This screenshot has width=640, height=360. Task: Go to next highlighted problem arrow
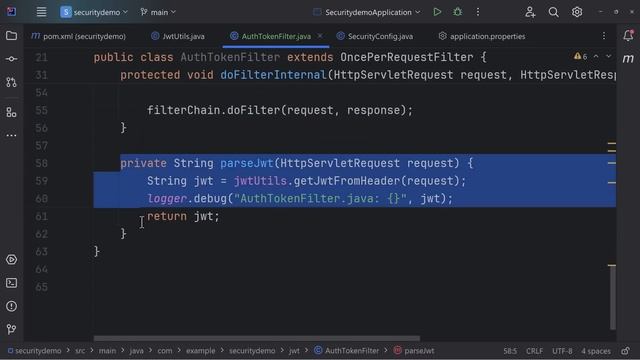pyautogui.click(x=609, y=56)
